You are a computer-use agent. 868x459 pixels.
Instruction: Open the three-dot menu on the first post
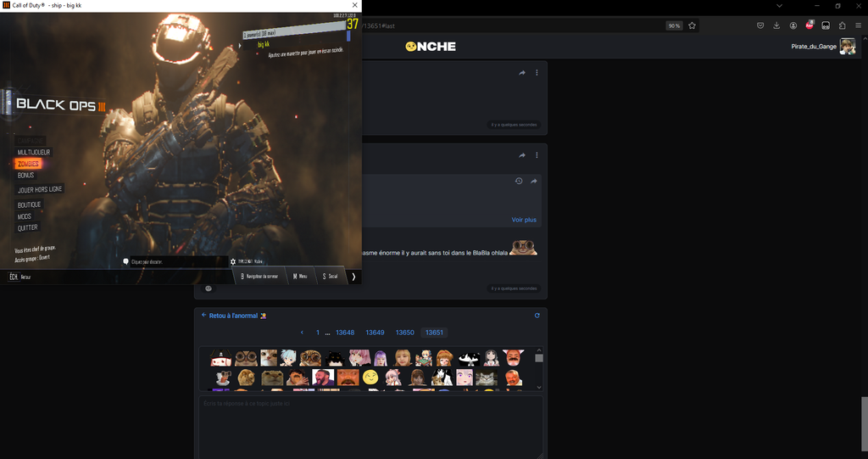pyautogui.click(x=537, y=73)
